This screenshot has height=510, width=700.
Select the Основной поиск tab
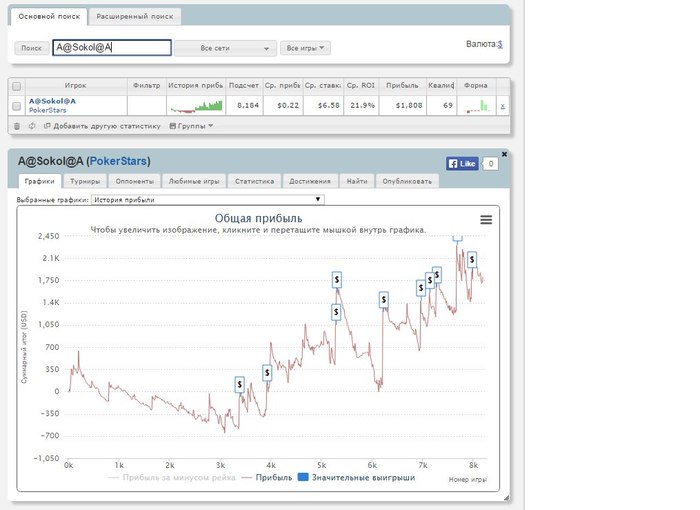(49, 17)
